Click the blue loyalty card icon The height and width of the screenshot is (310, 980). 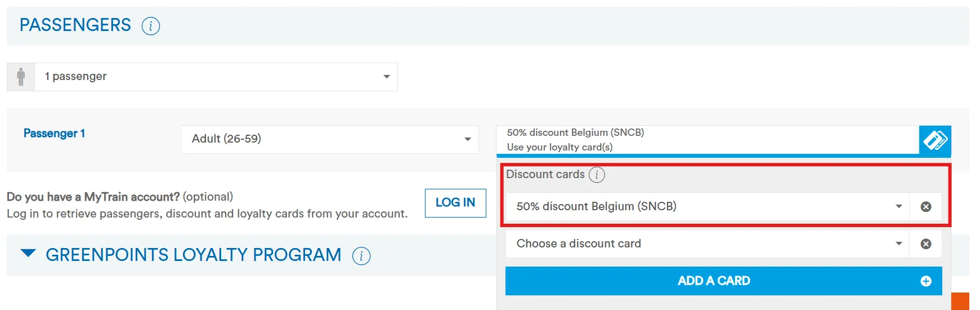click(935, 140)
